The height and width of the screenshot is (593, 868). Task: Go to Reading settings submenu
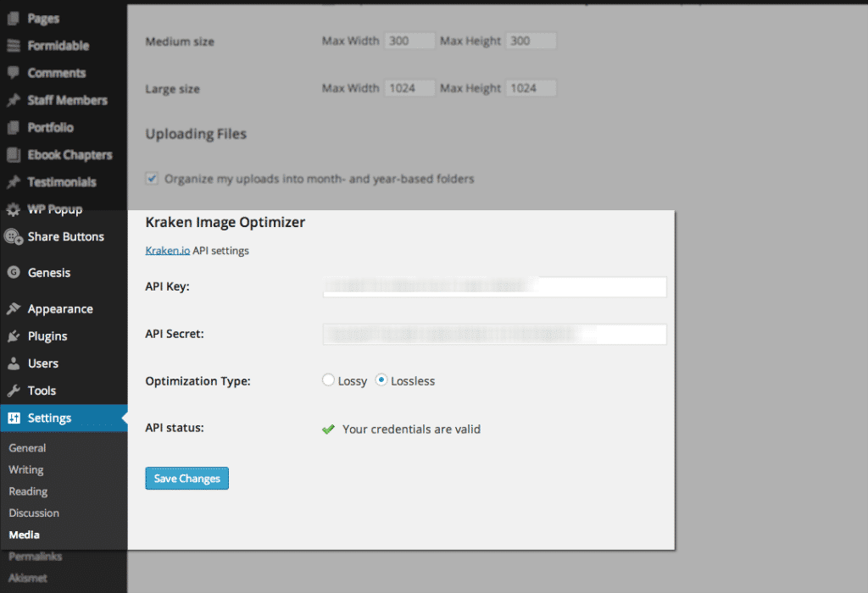pos(28,491)
